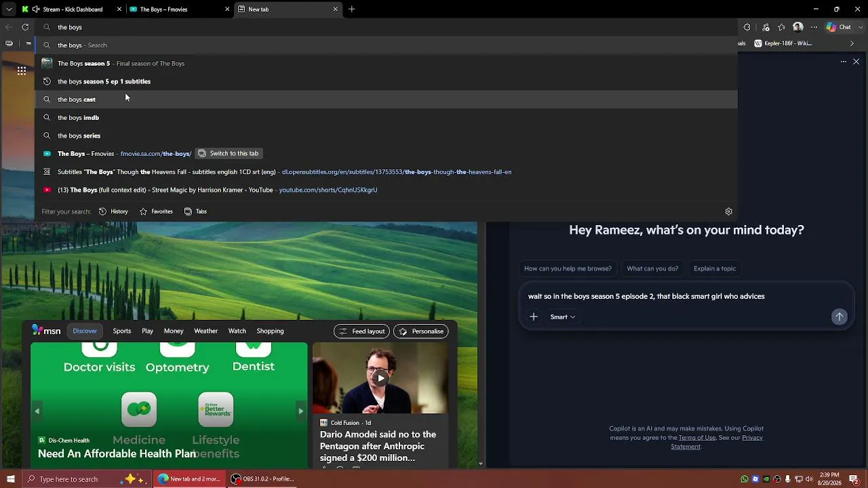Click the 'Explain a topic' suggestion
868x488 pixels.
[715, 268]
